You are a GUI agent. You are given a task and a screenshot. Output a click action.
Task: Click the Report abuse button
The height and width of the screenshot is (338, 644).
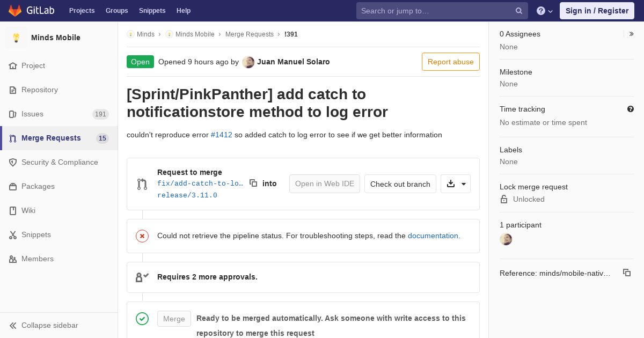tap(451, 62)
